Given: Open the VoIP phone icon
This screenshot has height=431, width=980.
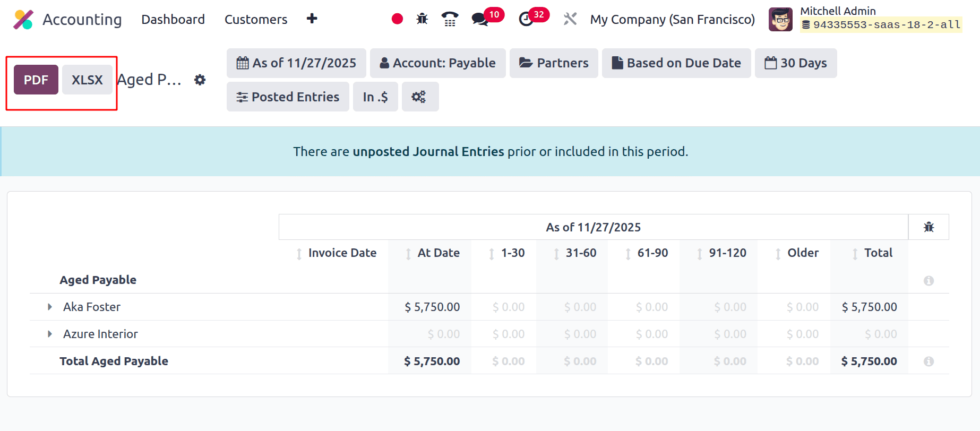Looking at the screenshot, I should [x=450, y=19].
